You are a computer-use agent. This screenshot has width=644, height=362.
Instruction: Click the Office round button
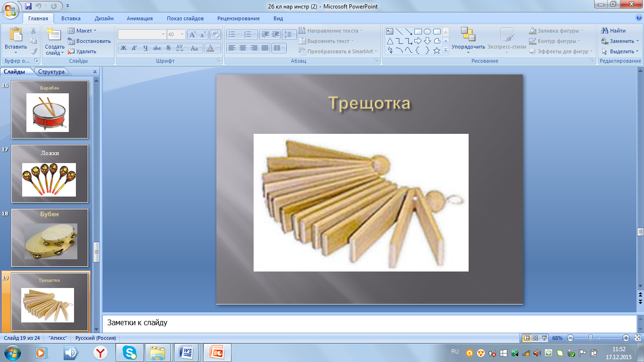10,9
